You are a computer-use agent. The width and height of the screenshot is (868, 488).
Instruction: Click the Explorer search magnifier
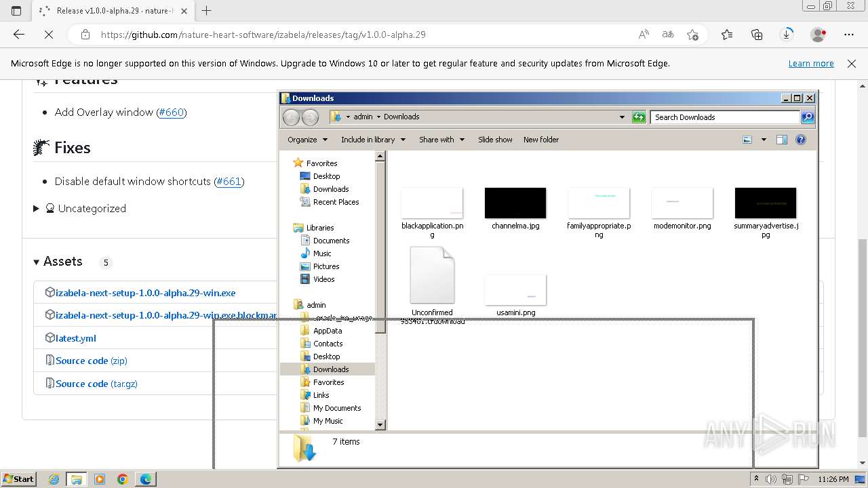tap(807, 117)
